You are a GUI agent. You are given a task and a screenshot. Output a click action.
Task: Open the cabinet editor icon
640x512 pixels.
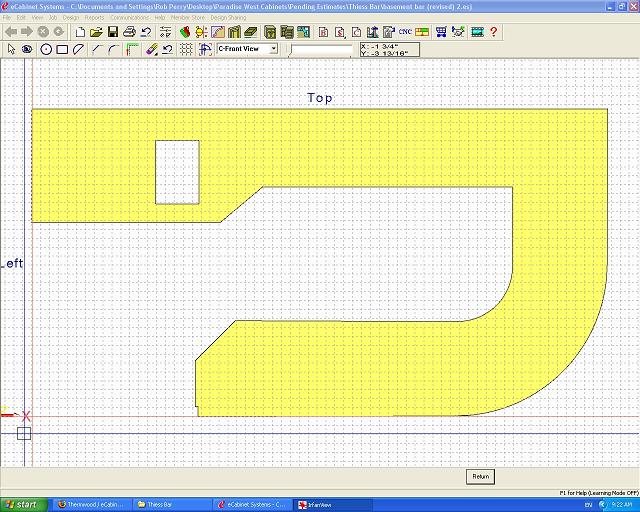(270, 32)
